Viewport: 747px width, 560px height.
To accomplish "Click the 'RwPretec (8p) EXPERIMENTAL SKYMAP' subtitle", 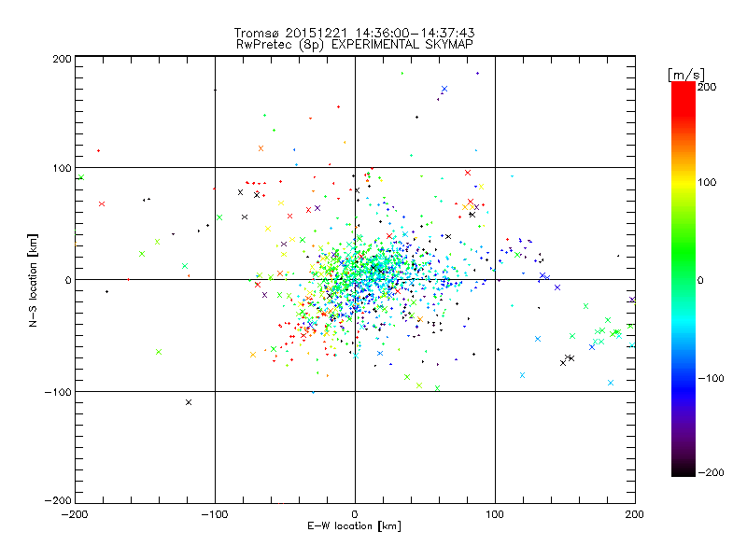I will coord(355,44).
